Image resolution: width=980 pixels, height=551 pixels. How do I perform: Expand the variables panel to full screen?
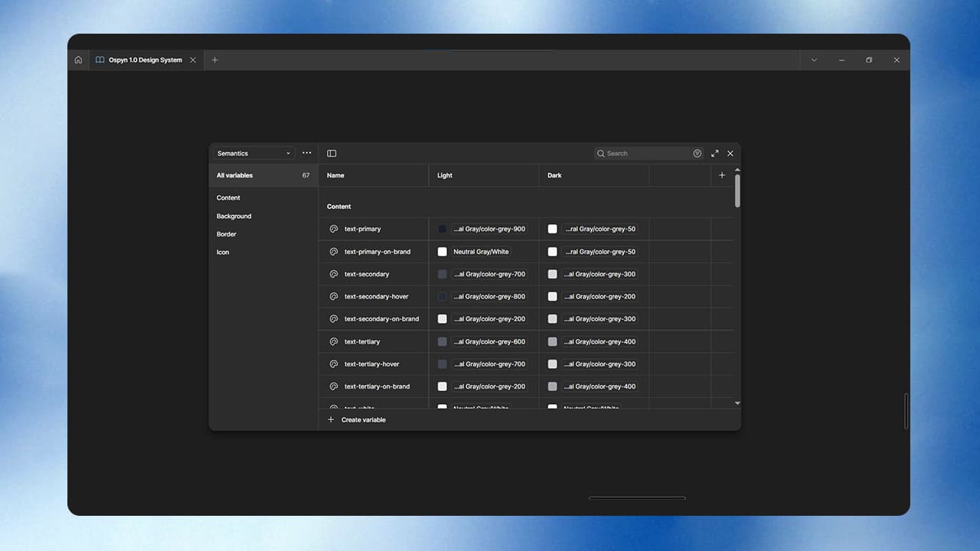714,153
